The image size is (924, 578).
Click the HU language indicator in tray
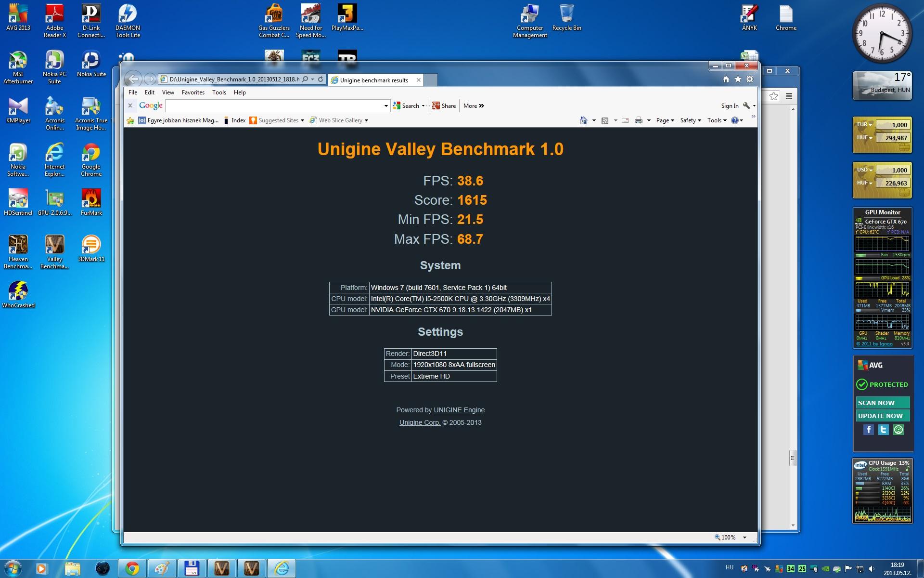[x=730, y=567]
